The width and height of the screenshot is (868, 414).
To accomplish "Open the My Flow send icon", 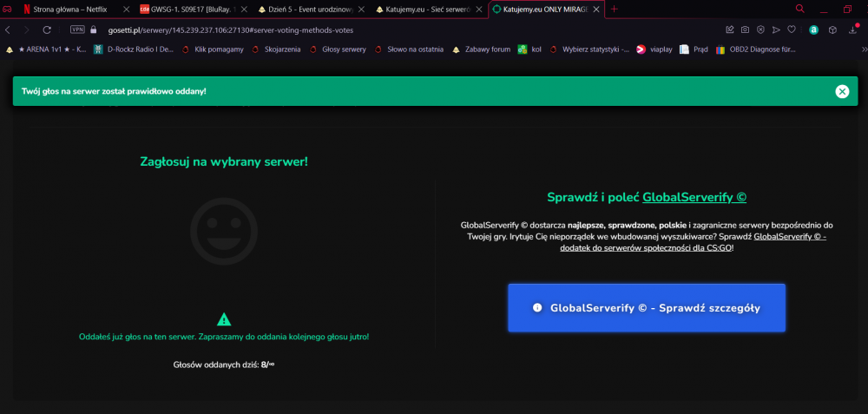I will [776, 30].
